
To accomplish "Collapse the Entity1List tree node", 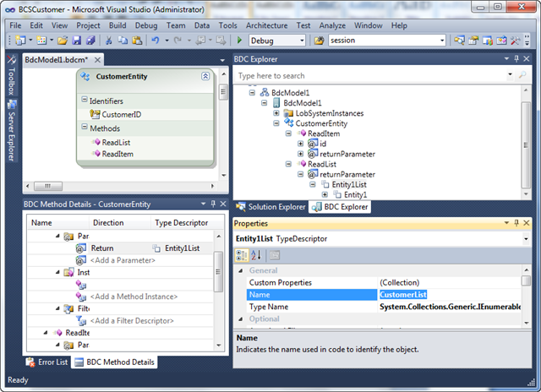I will coord(313,184).
